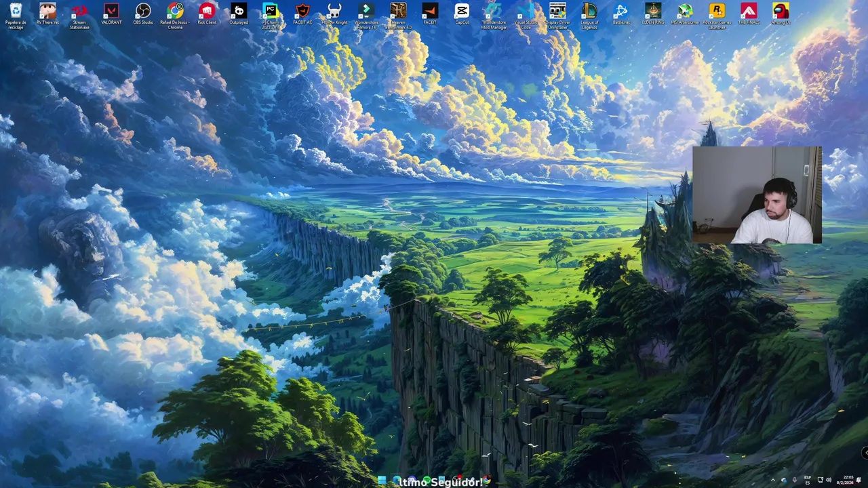This screenshot has width=868, height=488.
Task: Select the Riot Client desktop icon
Action: (207, 14)
